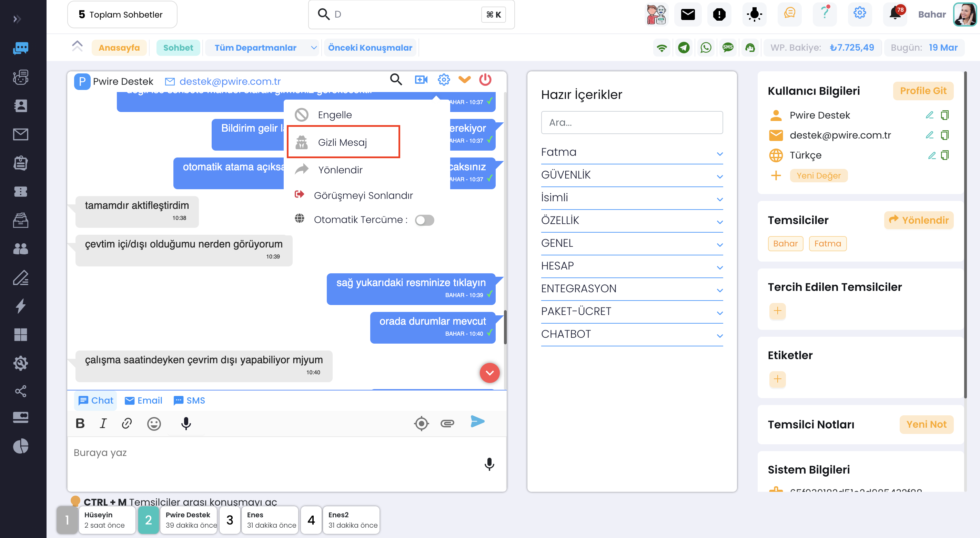The height and width of the screenshot is (538, 980).
Task: Click the Yeni Değer button
Action: pyautogui.click(x=819, y=176)
